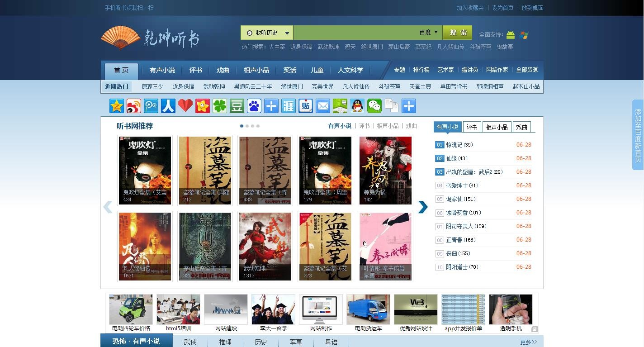Open the 养鬼为祸 book cover
The height and width of the screenshot is (347, 644).
385,170
